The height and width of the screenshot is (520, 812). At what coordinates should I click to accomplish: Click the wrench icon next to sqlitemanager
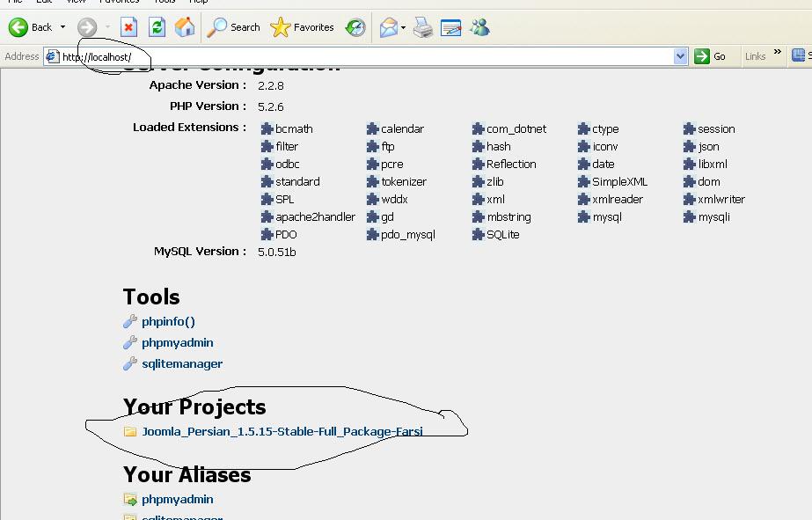130,364
